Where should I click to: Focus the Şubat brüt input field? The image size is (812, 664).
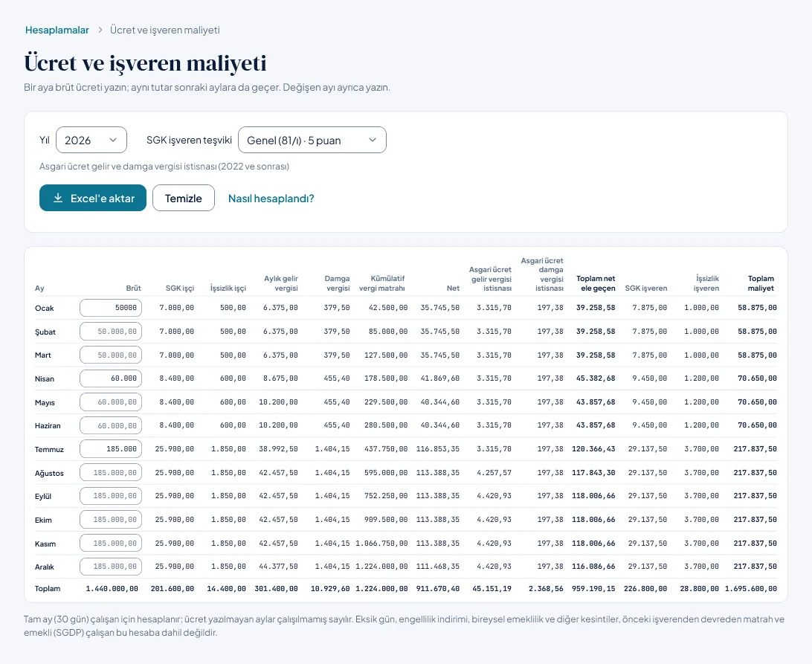[111, 332]
